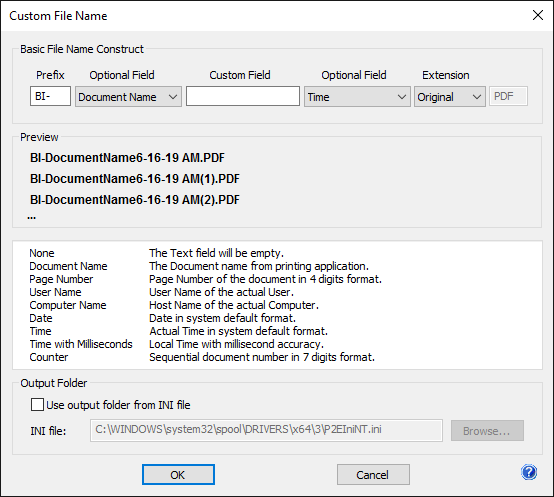
Task: Click the Page Number entry in the list
Action: [x=61, y=279]
